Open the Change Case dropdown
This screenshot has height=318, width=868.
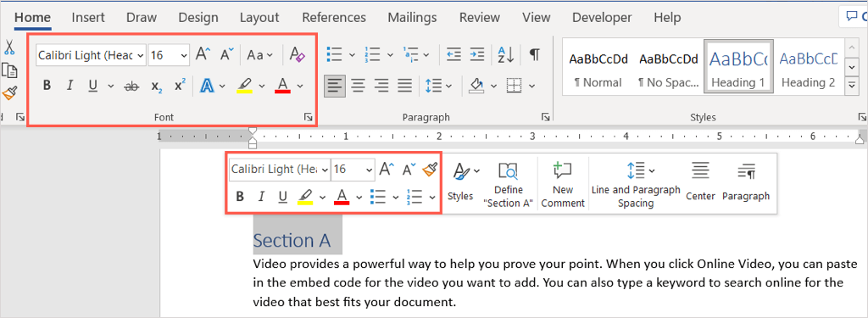259,55
